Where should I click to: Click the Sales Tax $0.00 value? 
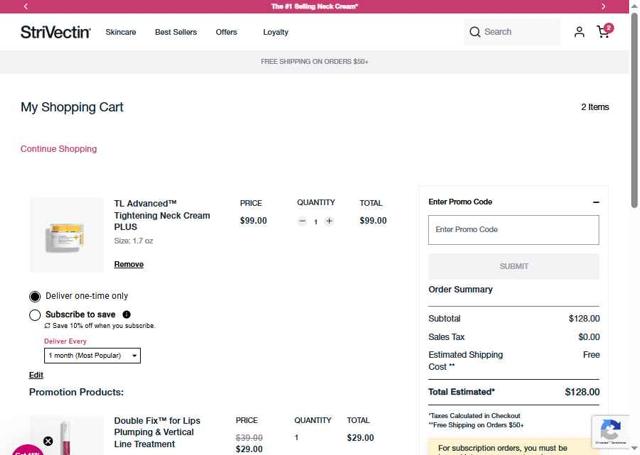point(589,337)
